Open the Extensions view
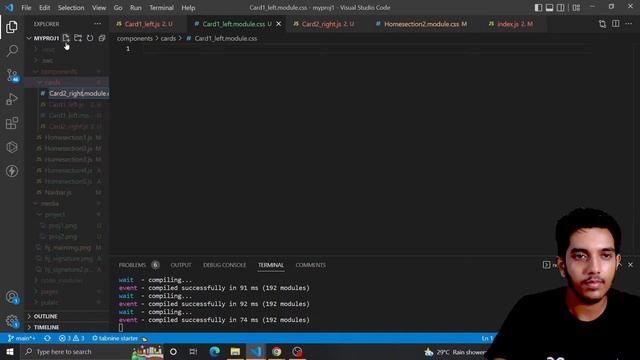 click(x=12, y=123)
